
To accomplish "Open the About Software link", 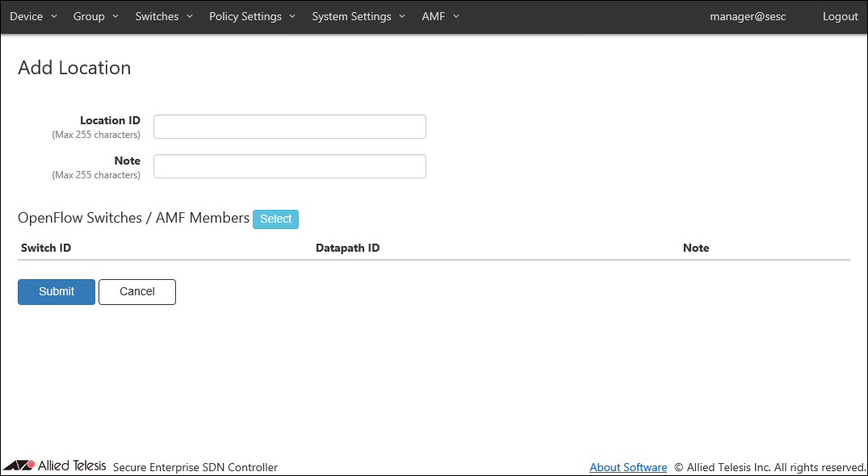I will (628, 467).
